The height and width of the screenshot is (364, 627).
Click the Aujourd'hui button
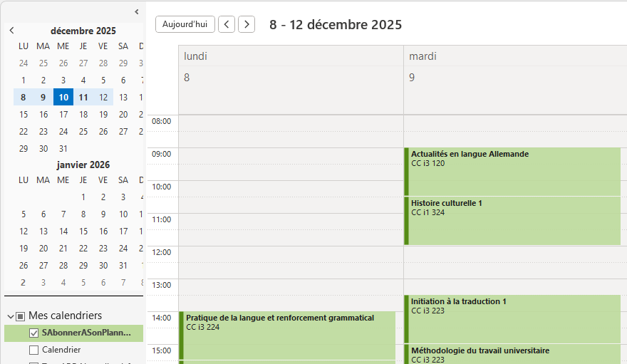185,24
